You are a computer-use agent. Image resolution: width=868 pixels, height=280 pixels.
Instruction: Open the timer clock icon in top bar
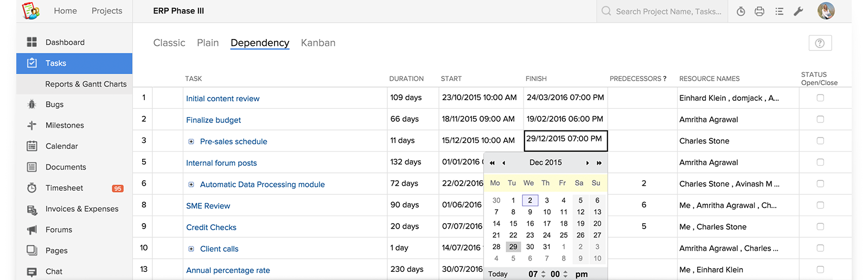[741, 11]
